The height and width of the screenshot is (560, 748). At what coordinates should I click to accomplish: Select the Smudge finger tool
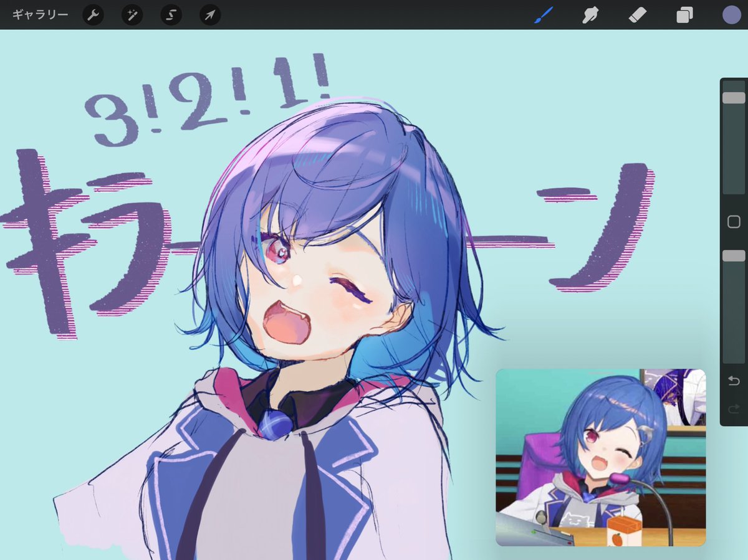(590, 15)
